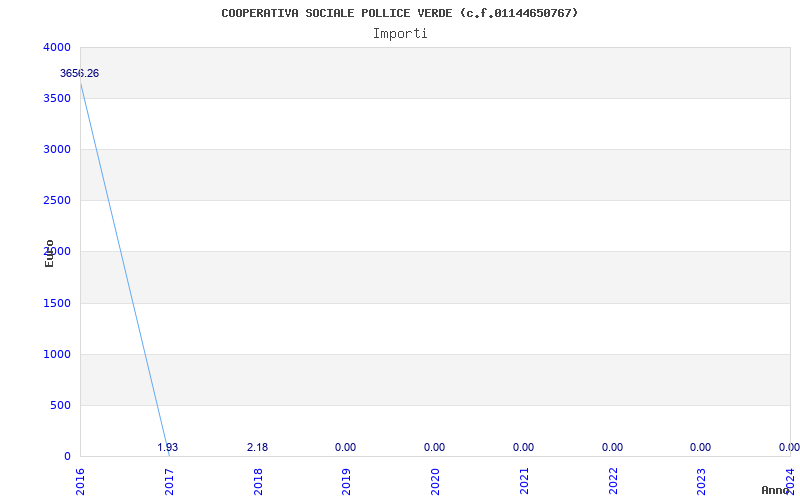Click the 1000 y-axis tick label

point(57,355)
